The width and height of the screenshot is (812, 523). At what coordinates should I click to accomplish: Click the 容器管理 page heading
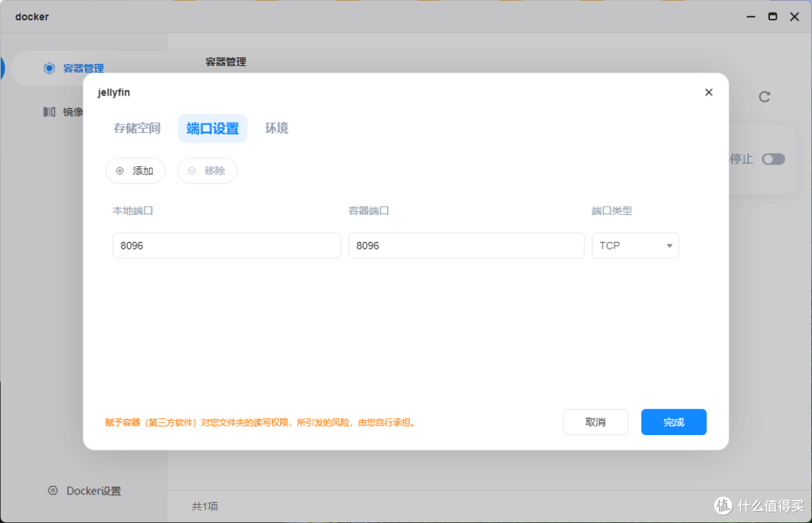[x=226, y=62]
